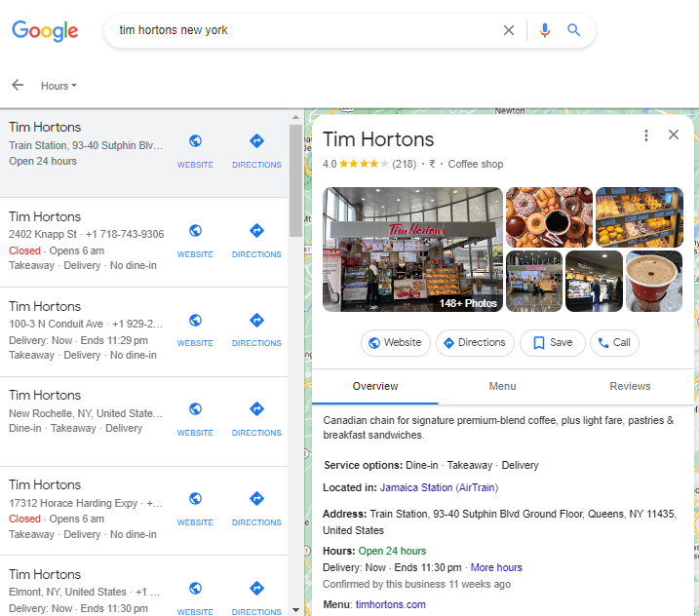699x616 pixels.
Task: Get directions to the New Rochelle location
Action: coord(256,416)
